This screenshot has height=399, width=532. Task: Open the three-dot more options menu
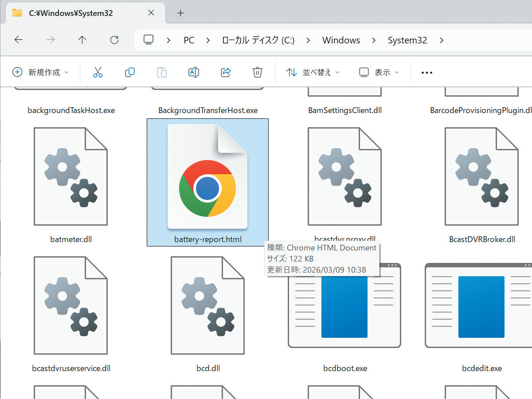click(426, 73)
